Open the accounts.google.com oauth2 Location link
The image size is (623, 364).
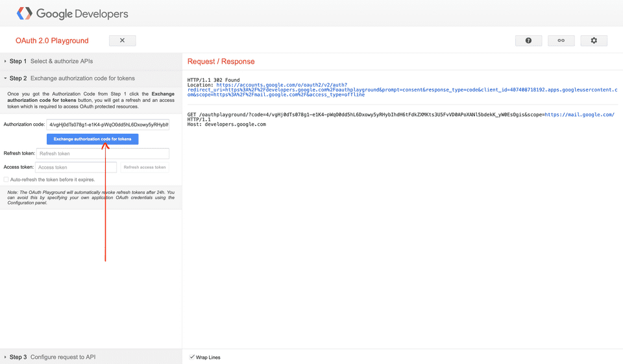point(401,90)
